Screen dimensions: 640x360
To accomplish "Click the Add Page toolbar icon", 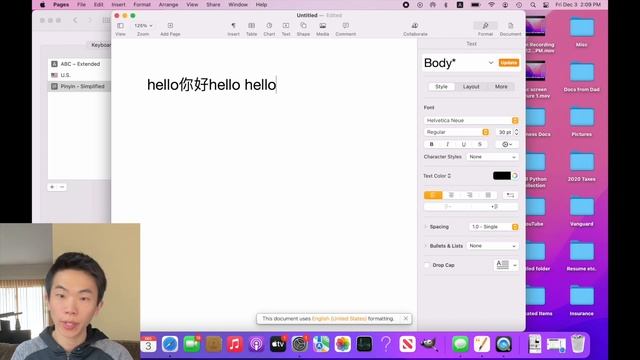I will pyautogui.click(x=170, y=26).
